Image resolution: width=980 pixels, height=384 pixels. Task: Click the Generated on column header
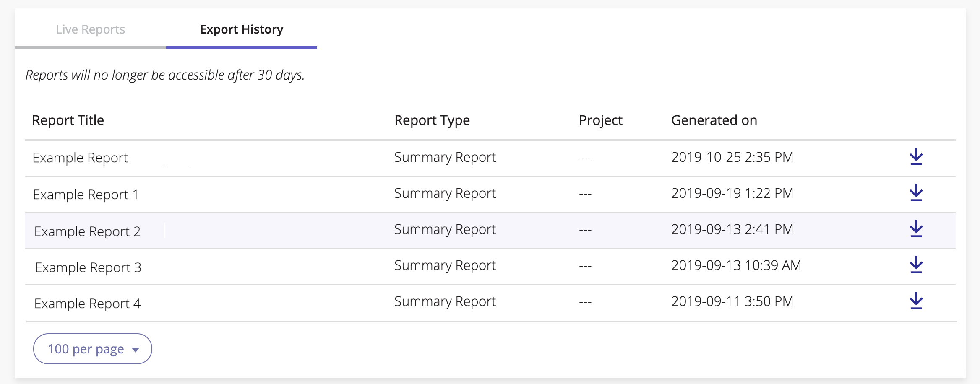coord(714,120)
